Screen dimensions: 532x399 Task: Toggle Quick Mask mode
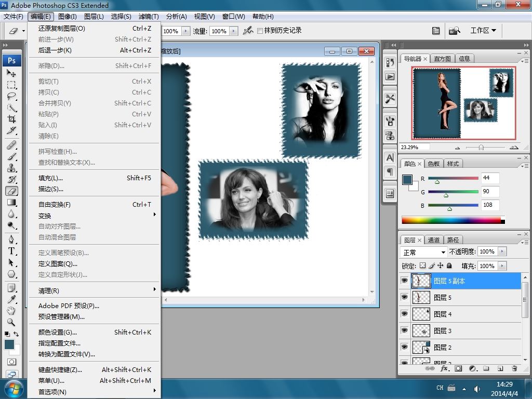tap(11, 362)
